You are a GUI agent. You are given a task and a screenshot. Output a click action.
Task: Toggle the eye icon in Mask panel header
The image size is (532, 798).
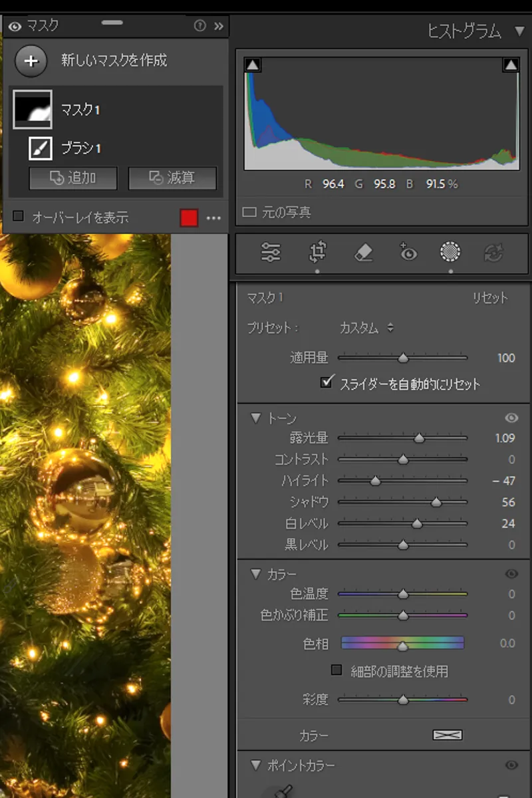point(15,27)
